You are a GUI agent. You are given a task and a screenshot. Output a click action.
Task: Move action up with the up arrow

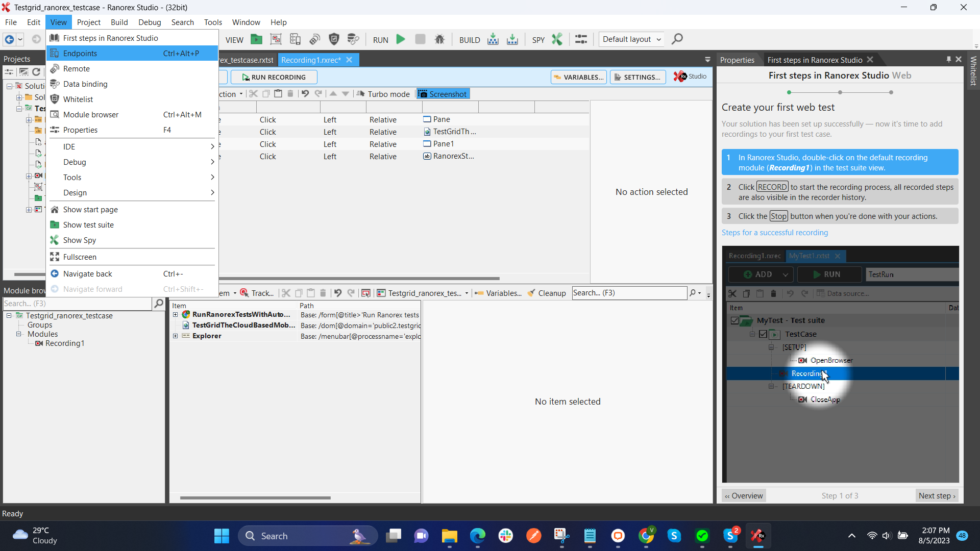tap(333, 94)
